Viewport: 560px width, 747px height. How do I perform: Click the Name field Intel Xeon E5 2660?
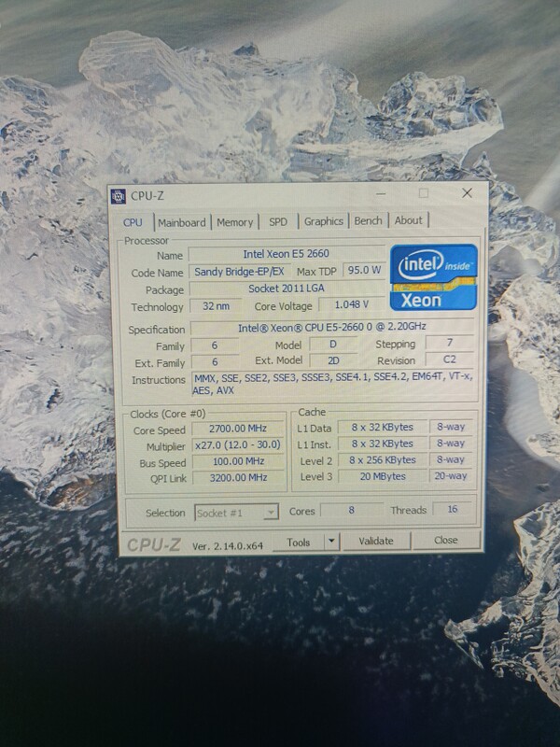(x=287, y=254)
